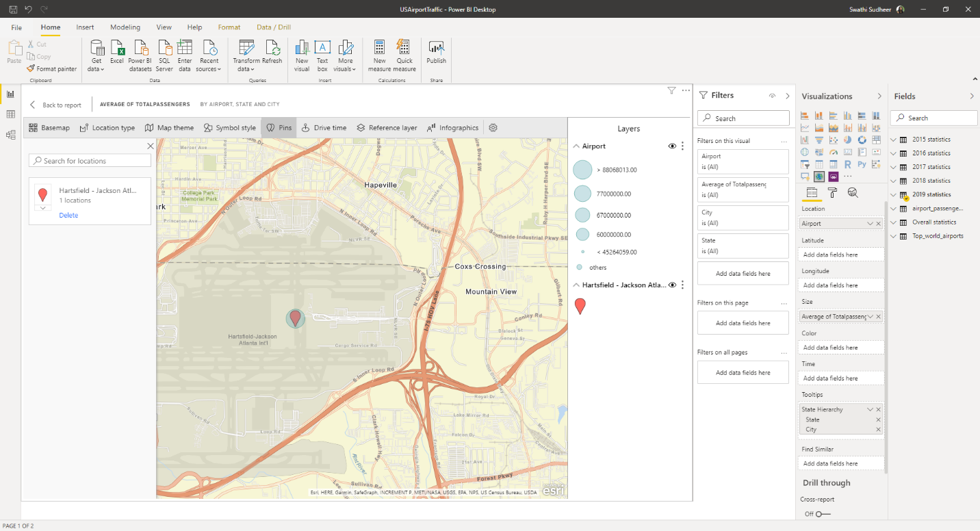This screenshot has width=980, height=531.
Task: Collapse the Visualizations pane
Action: (879, 96)
